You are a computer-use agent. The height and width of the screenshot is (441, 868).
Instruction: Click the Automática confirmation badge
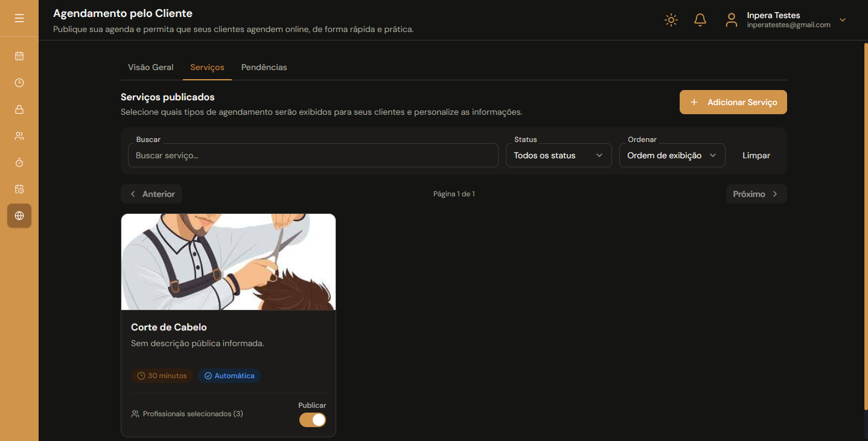click(x=229, y=376)
